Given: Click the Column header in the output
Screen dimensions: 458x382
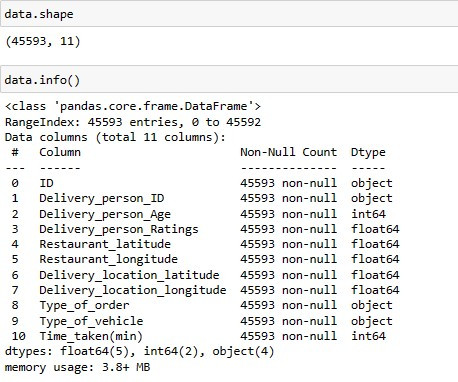Looking at the screenshot, I should (x=60, y=152).
